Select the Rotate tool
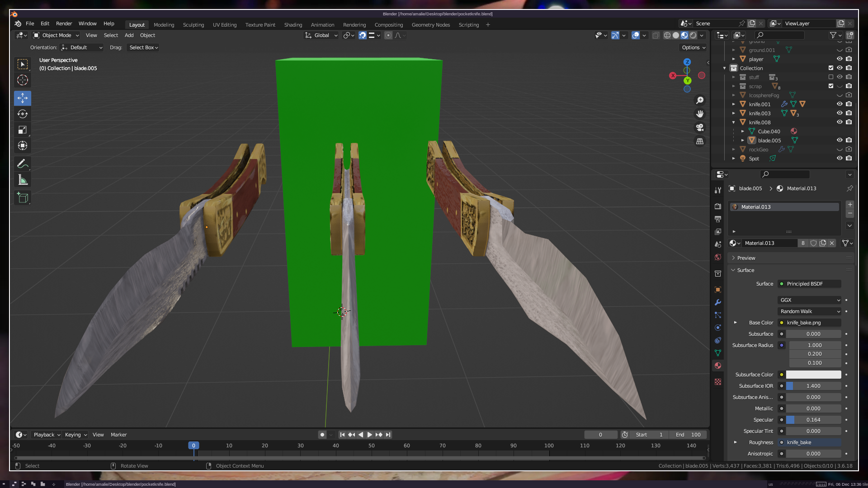The image size is (868, 488). point(23,114)
